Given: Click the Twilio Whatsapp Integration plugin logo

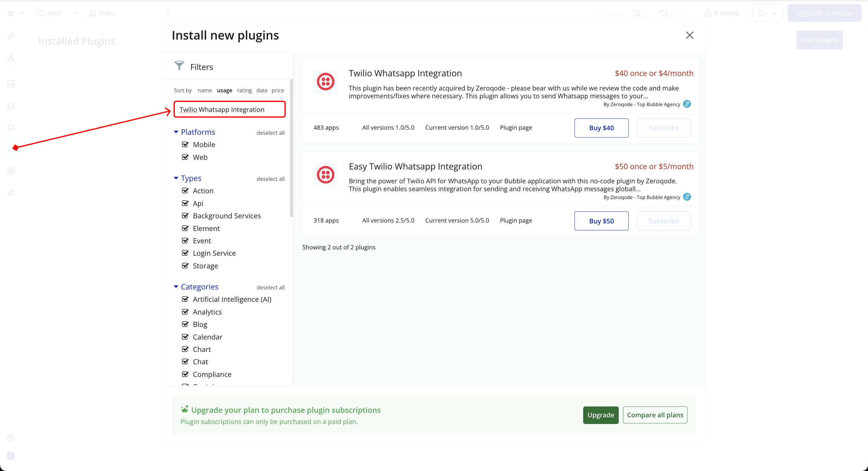Looking at the screenshot, I should (x=325, y=82).
